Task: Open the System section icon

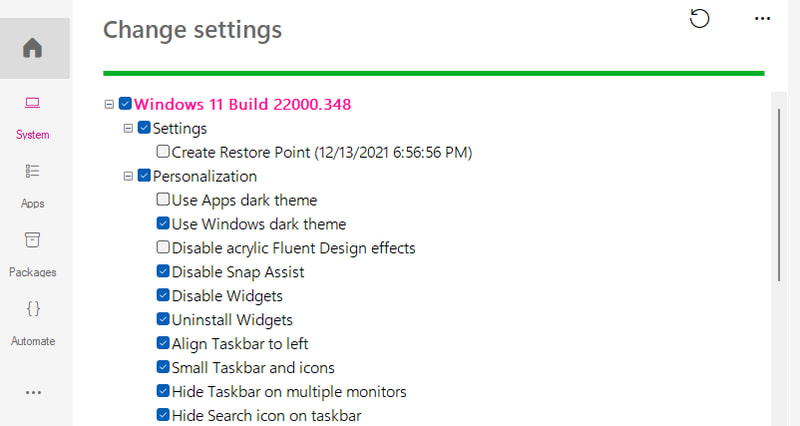Action: 33,104
